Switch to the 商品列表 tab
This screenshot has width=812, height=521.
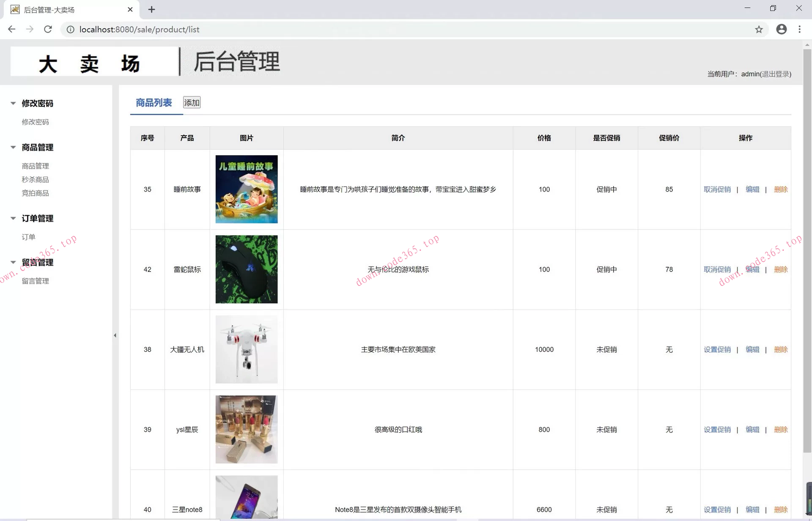pos(154,102)
